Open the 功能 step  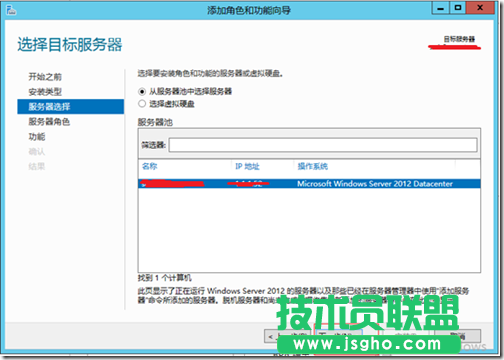[x=37, y=137]
